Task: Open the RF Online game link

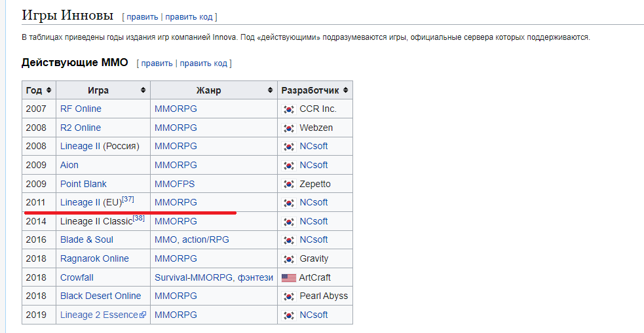Action: click(81, 109)
